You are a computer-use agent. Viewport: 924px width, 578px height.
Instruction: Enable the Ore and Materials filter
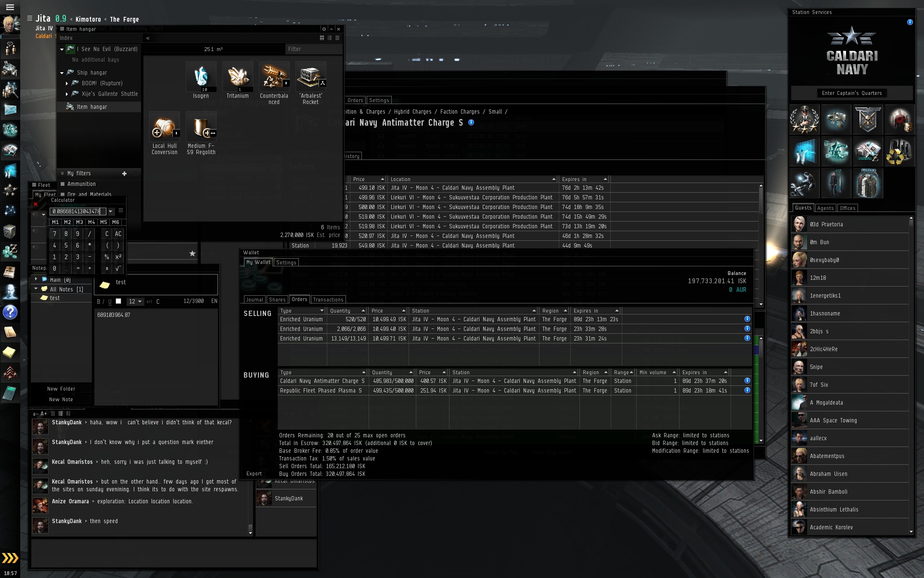63,195
